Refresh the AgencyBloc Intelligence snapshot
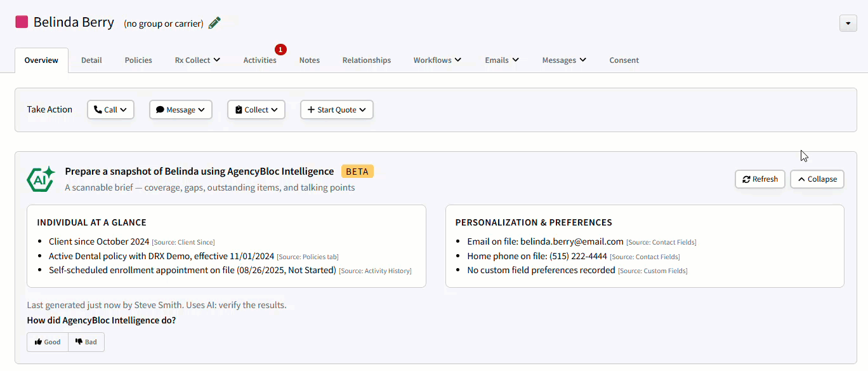 [760, 179]
